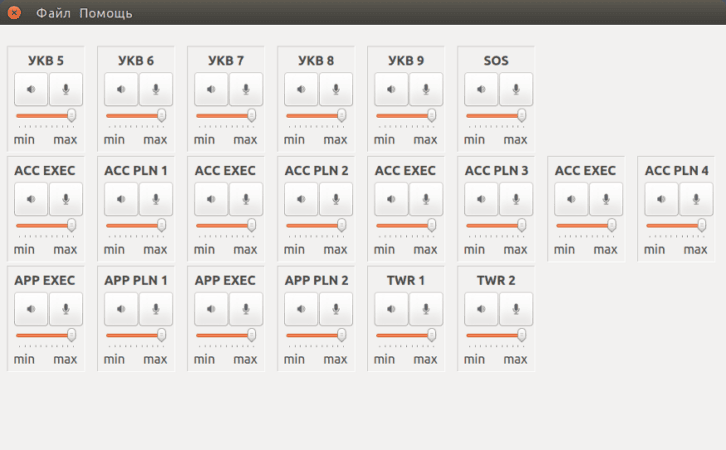Screen dimensions: 726x450
Task: Click the TWR 2 volume slider handle
Action: click(x=521, y=335)
